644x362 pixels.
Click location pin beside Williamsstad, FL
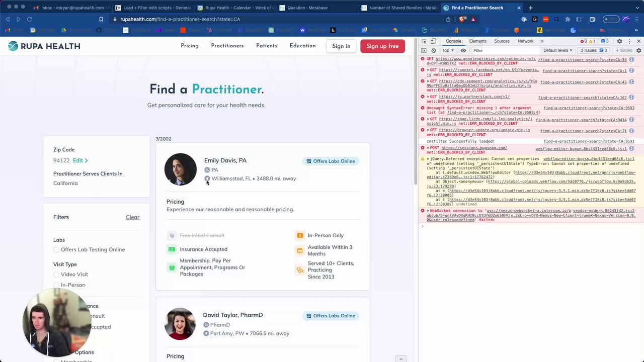207,178
